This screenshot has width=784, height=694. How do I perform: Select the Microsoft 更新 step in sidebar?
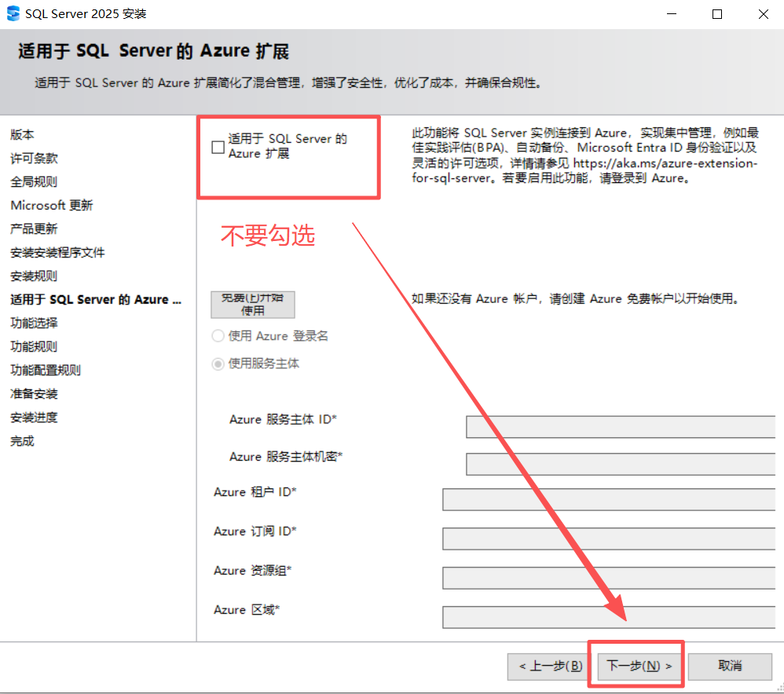click(52, 205)
